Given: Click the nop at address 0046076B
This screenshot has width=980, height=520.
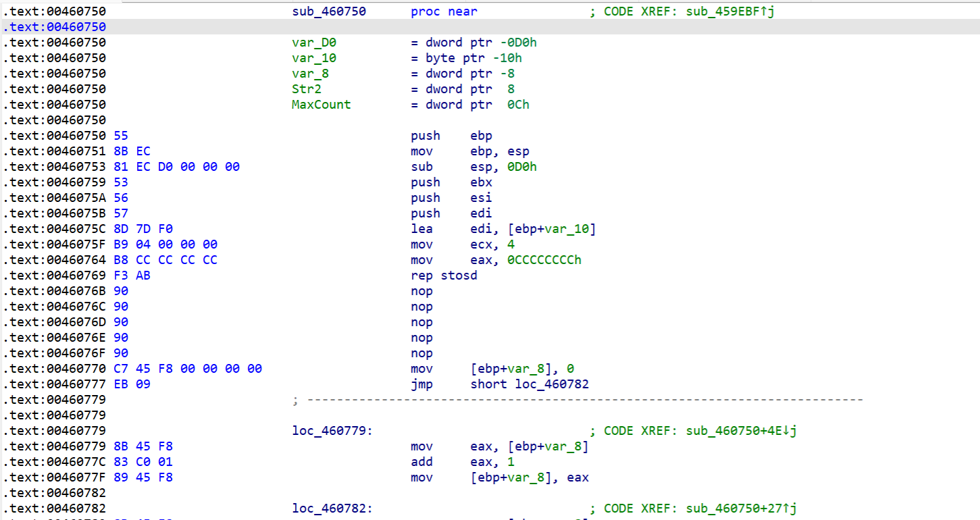Looking at the screenshot, I should 421,291.
